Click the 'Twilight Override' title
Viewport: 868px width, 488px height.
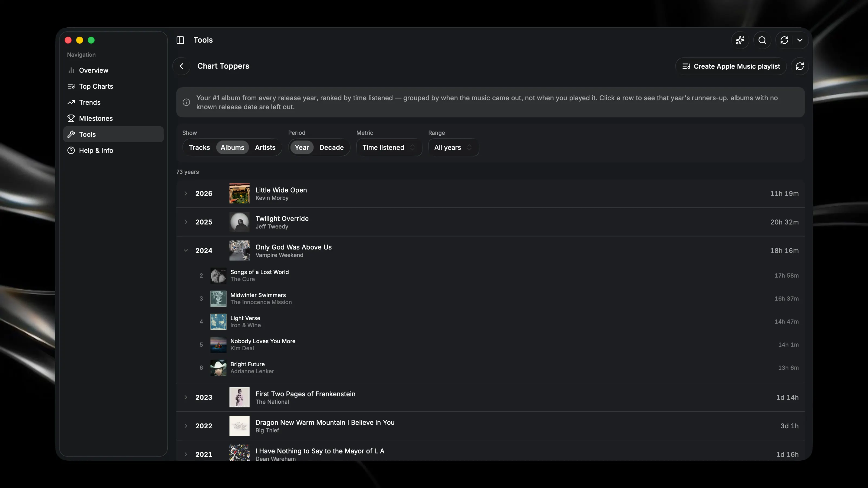click(282, 219)
